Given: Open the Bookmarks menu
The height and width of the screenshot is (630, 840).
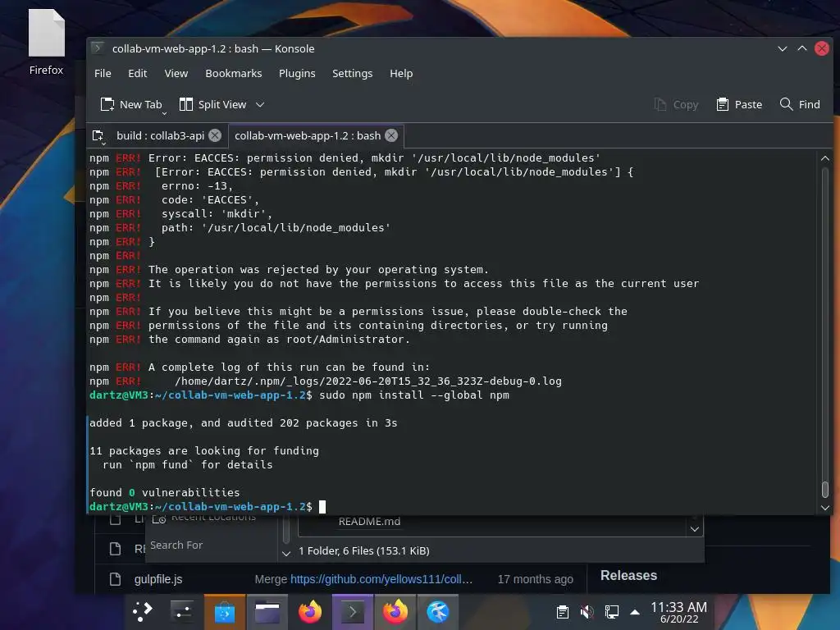Looking at the screenshot, I should (234, 73).
